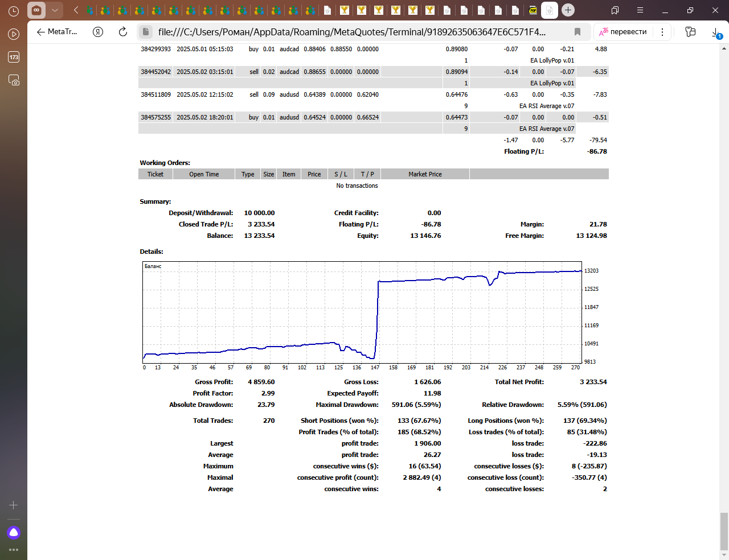This screenshot has width=729, height=560.
Task: Click the 'перевести' translate button
Action: pyautogui.click(x=623, y=32)
